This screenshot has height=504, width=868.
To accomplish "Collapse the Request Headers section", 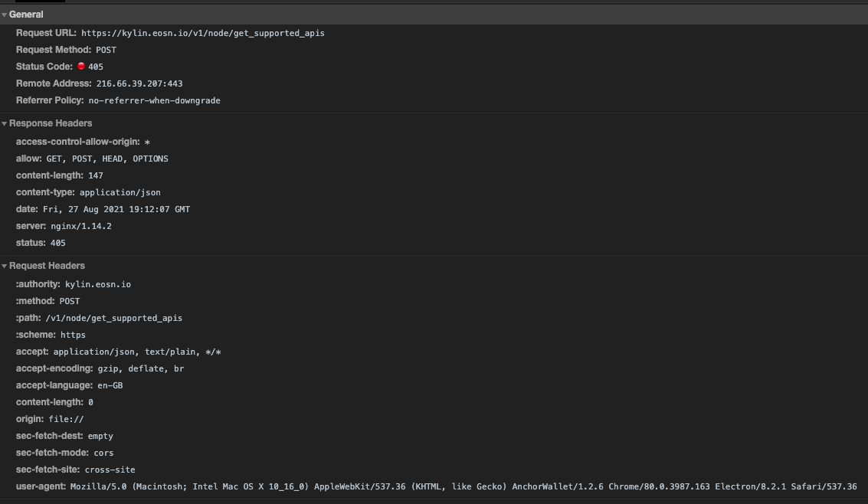I will [x=5, y=265].
